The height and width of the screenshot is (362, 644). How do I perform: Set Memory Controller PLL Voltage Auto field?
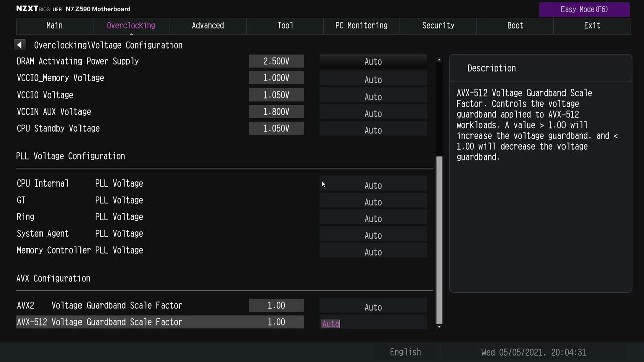point(373,251)
